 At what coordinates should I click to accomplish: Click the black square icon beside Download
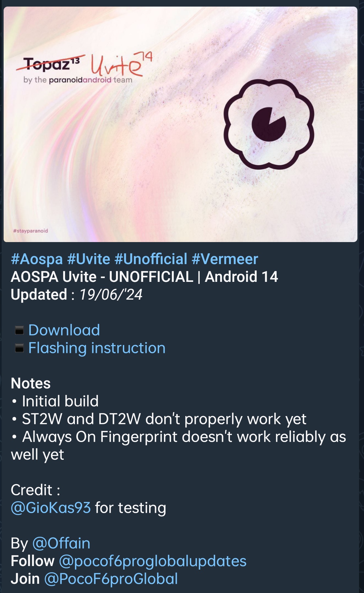tap(19, 330)
